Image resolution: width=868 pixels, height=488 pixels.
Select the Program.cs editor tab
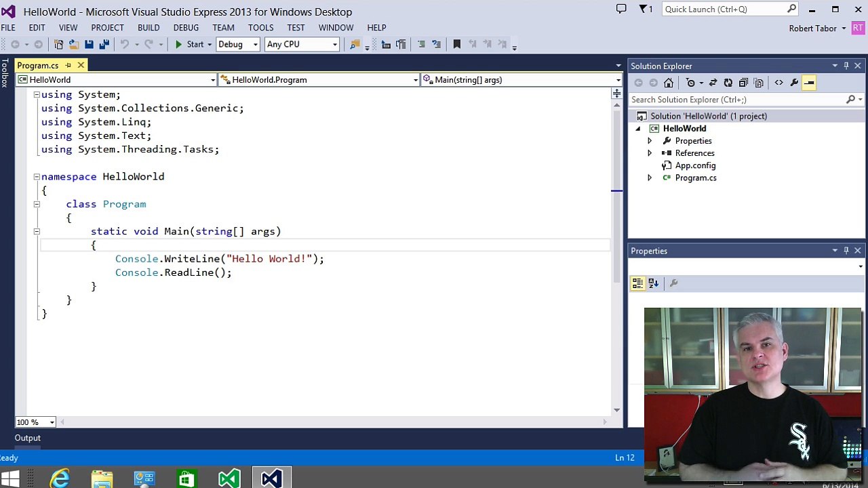click(38, 66)
